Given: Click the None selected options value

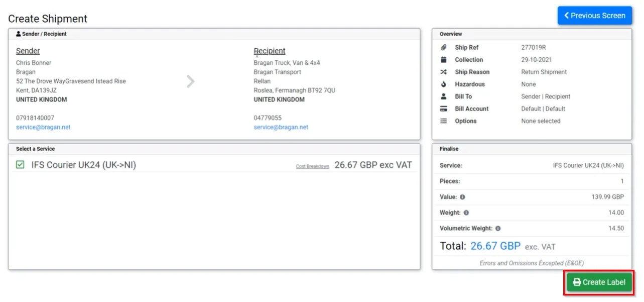Looking at the screenshot, I should pos(541,121).
